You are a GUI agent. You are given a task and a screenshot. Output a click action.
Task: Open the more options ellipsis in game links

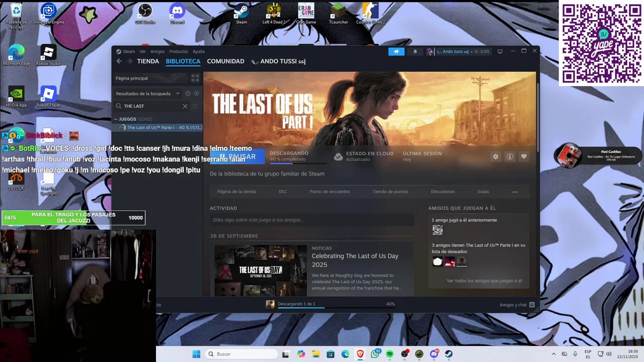[515, 192]
